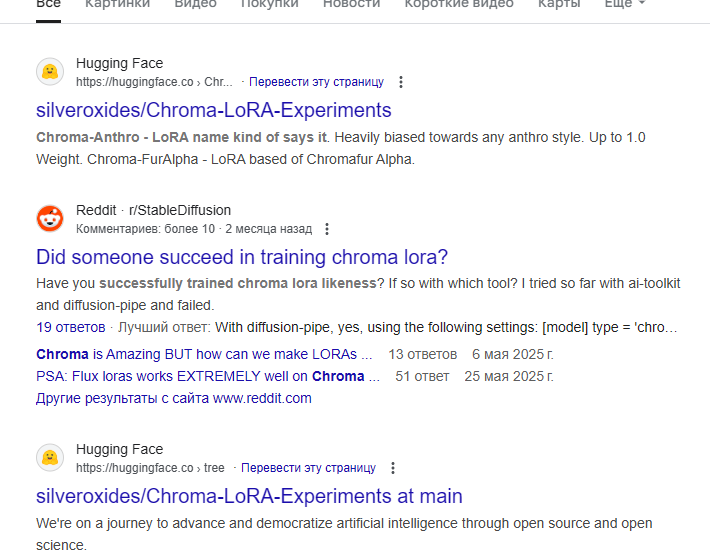710x552 pixels.
Task: Click '19 ответов' under Reddit result
Action: [x=70, y=327]
